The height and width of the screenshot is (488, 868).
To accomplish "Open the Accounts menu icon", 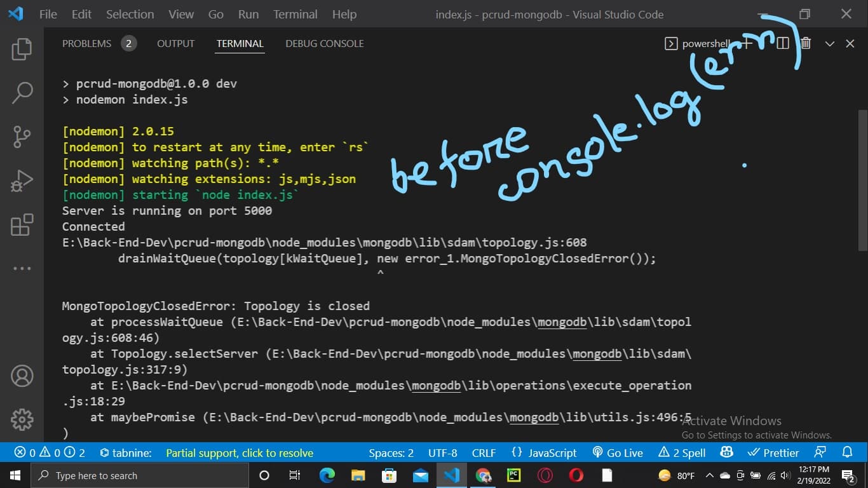I will (22, 376).
